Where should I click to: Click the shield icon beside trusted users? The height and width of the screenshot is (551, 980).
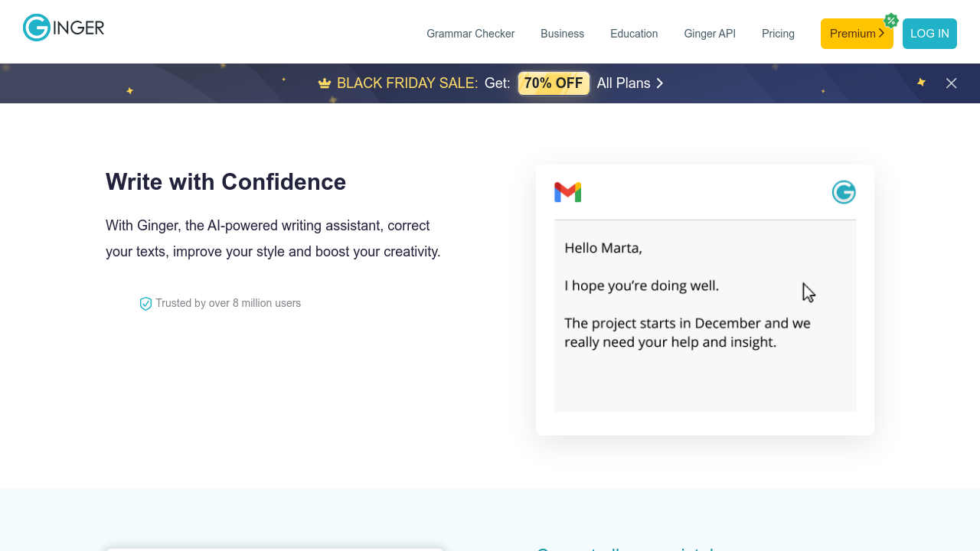[x=145, y=304]
